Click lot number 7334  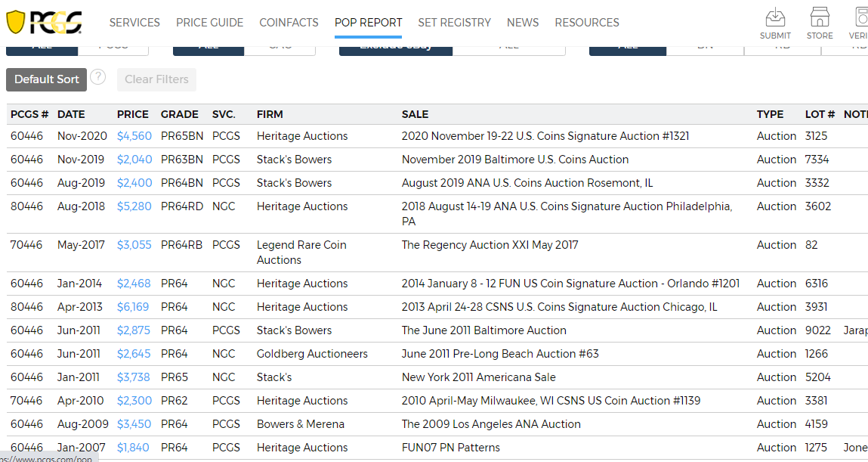pyautogui.click(x=817, y=160)
